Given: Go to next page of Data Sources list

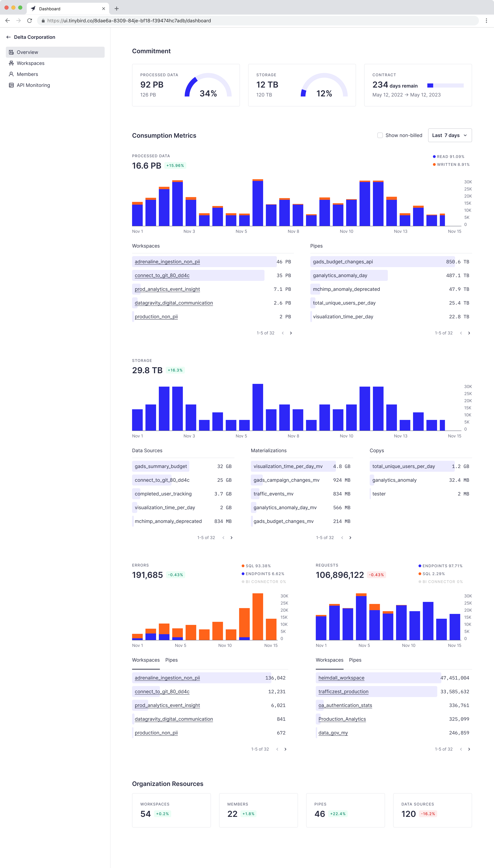Looking at the screenshot, I should coord(231,538).
